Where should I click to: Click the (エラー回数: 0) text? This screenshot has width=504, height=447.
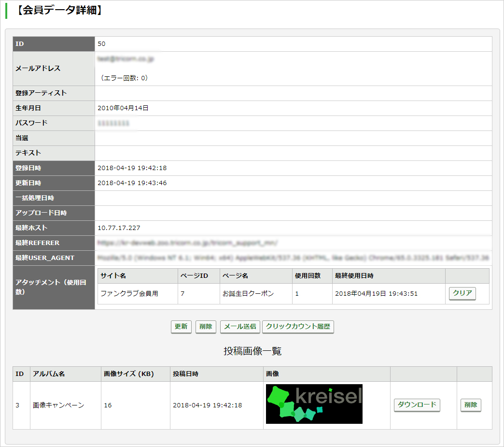[124, 78]
